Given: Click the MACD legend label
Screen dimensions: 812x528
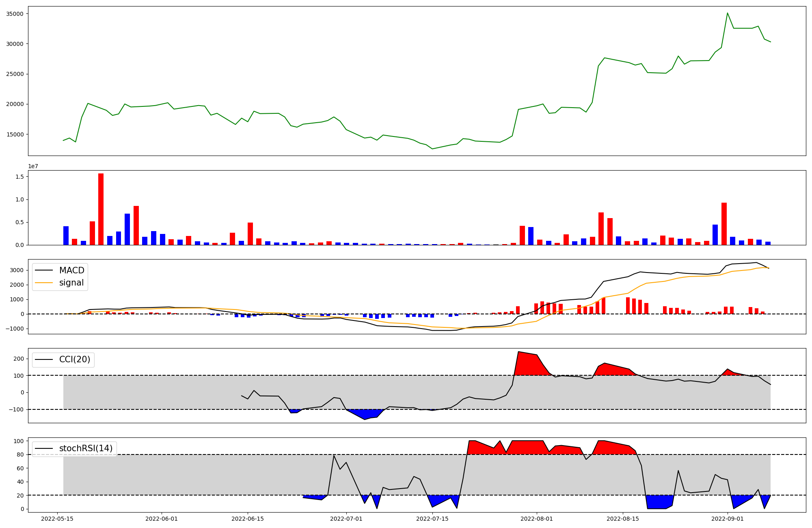Looking at the screenshot, I should (71, 270).
